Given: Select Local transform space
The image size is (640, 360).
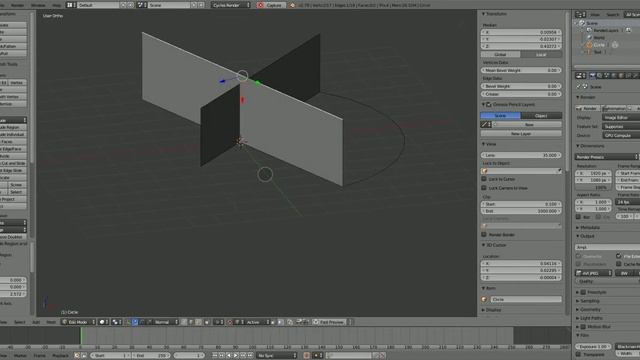Looking at the screenshot, I should (x=541, y=54).
